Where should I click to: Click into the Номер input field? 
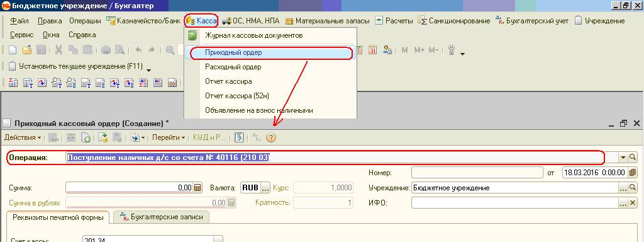point(477,173)
